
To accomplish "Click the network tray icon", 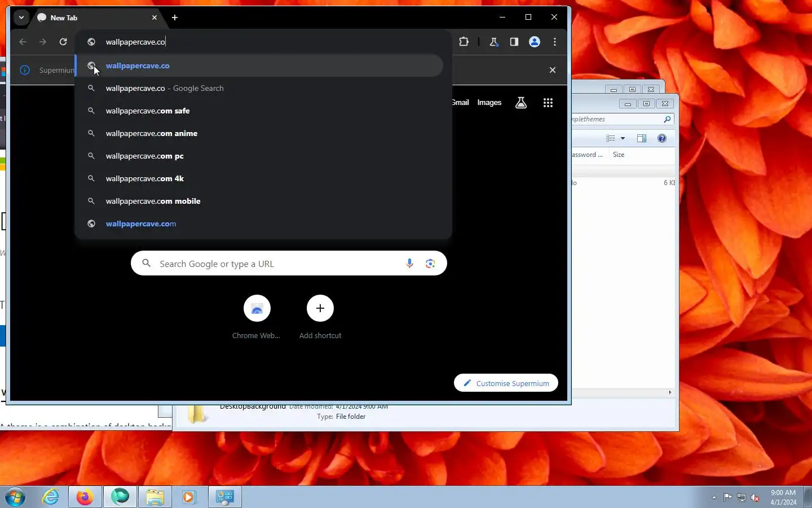I will (x=742, y=497).
